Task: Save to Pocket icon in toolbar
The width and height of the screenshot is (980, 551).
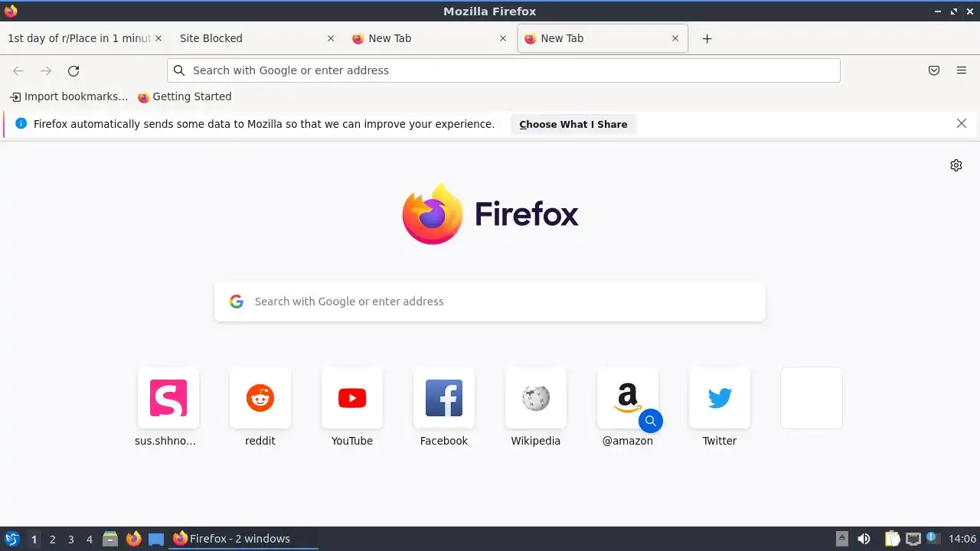Action: pyautogui.click(x=934, y=70)
